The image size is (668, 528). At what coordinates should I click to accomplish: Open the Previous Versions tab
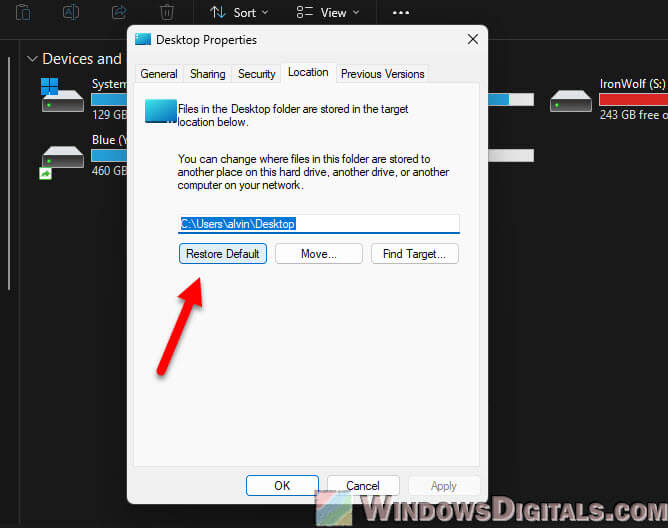(383, 74)
